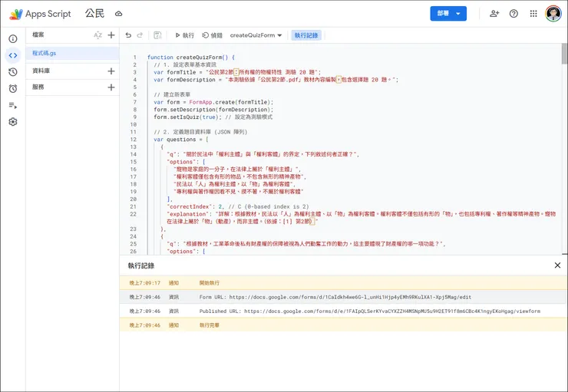The image size is (568, 392).
Task: Select the 開始執行 log row
Action: pos(343,283)
